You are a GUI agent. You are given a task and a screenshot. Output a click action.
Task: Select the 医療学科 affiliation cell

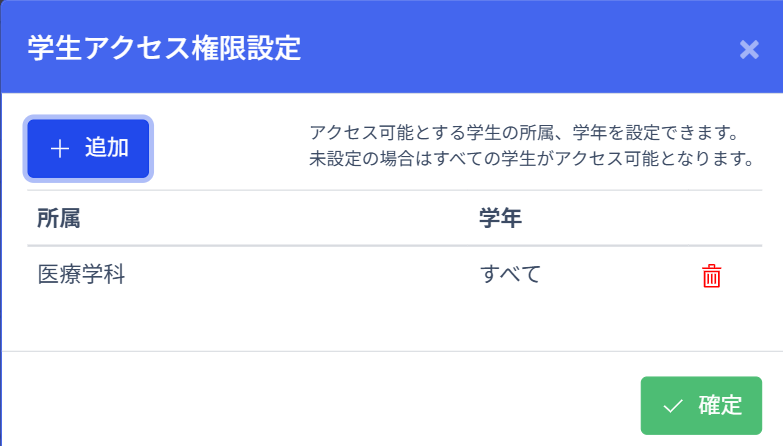pos(81,274)
